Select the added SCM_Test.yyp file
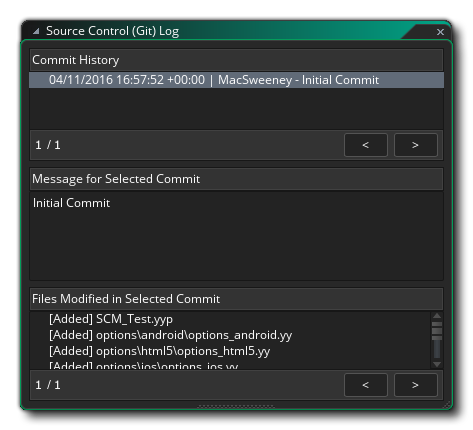Image resolution: width=473 pixels, height=430 pixels. [x=111, y=319]
